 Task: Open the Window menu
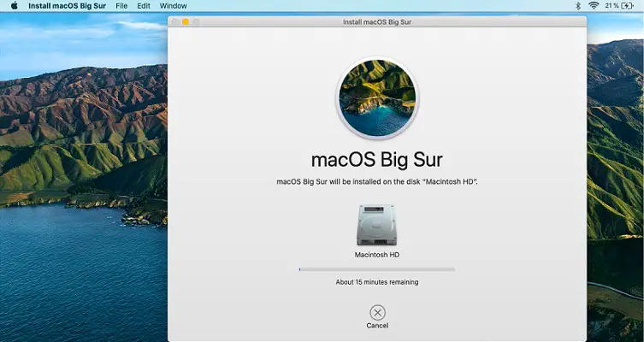[174, 6]
